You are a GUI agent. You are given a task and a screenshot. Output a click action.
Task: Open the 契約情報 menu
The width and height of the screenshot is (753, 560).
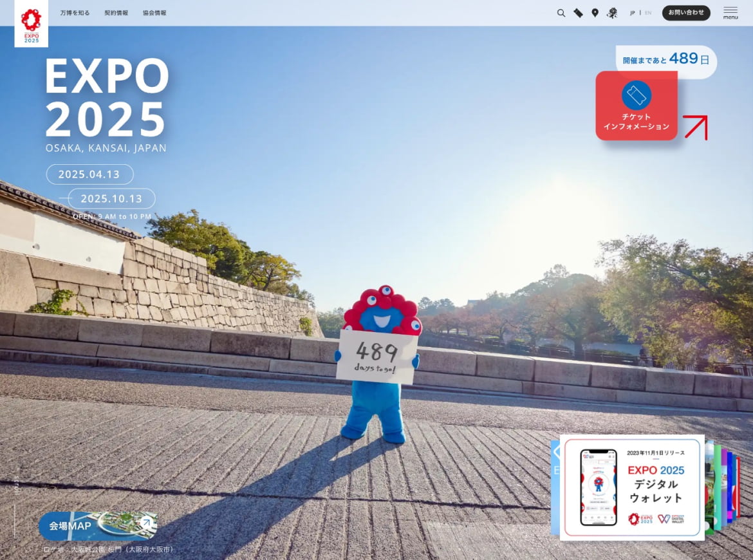click(x=116, y=13)
